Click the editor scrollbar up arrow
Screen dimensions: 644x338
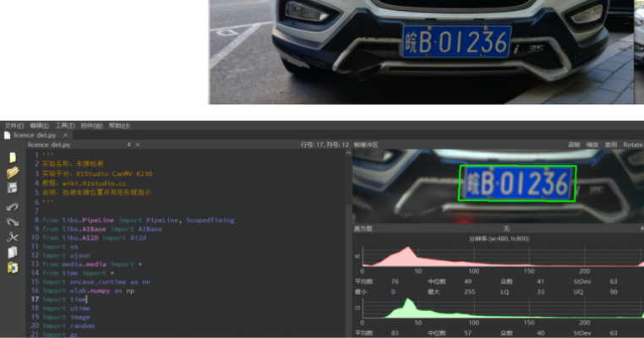tap(349, 153)
